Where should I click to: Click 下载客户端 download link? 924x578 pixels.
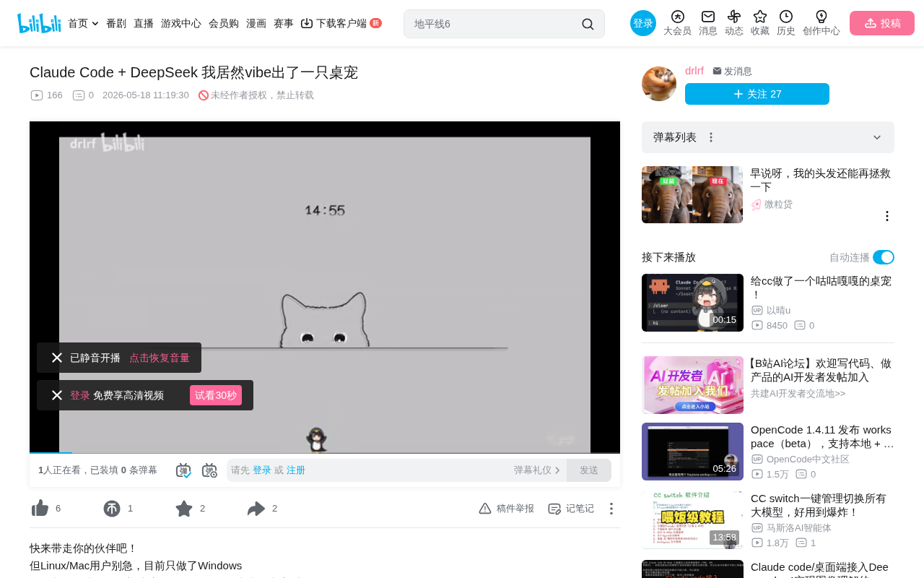tap(341, 23)
